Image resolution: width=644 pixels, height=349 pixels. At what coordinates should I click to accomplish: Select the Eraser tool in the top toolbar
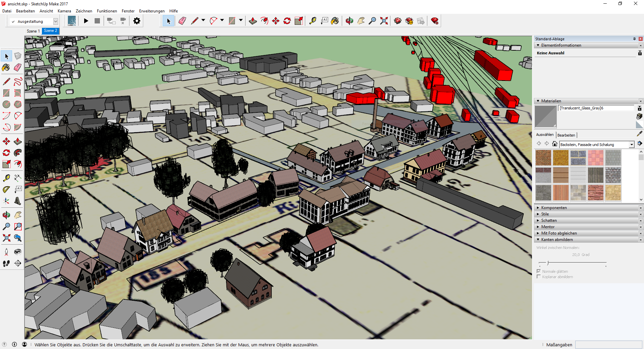(182, 21)
